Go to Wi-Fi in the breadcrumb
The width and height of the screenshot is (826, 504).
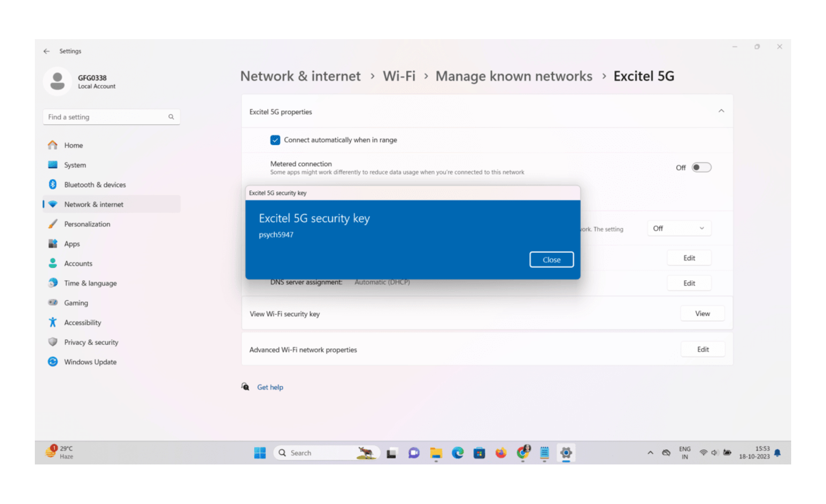pyautogui.click(x=399, y=76)
